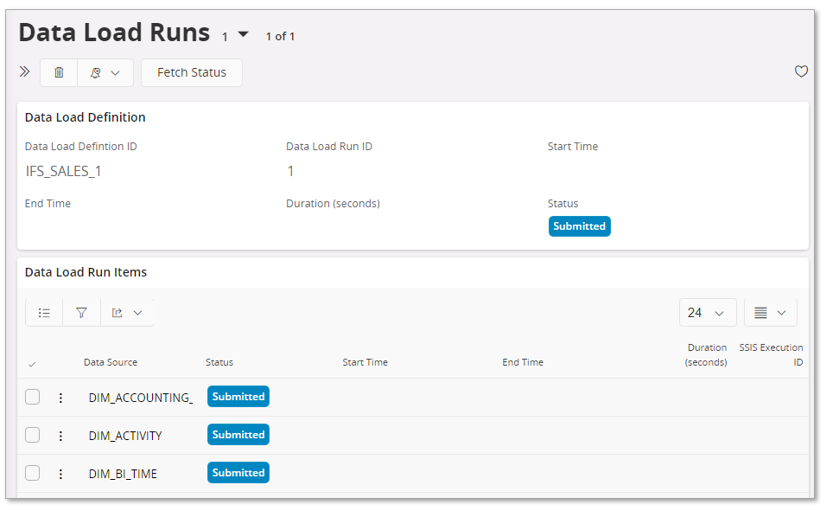The image size is (824, 514).
Task: Check the DIM_ACTIVITY row checkbox
Action: [x=33, y=435]
